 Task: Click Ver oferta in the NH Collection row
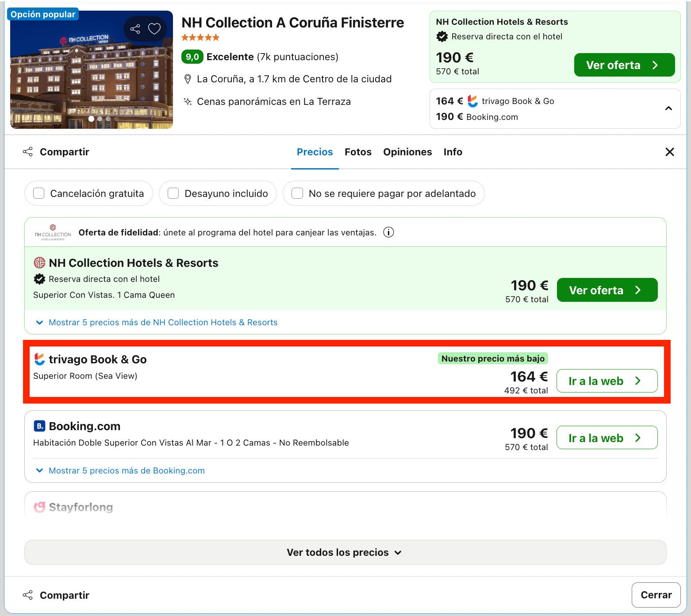pos(607,290)
